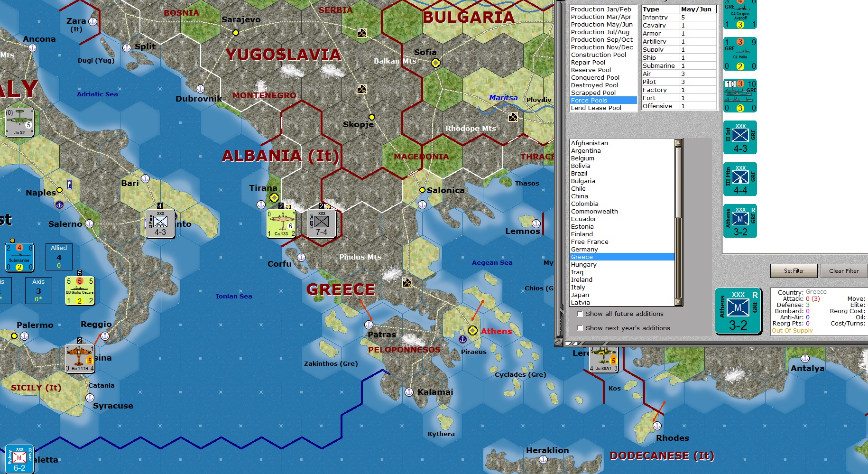
Task: Click the Dubrovnik port icon
Action: 200,89
